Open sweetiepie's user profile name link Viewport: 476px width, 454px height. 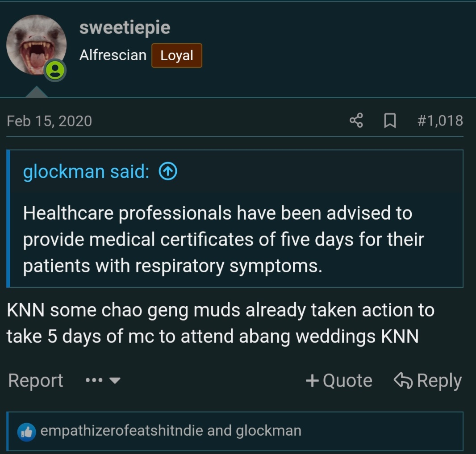click(125, 28)
